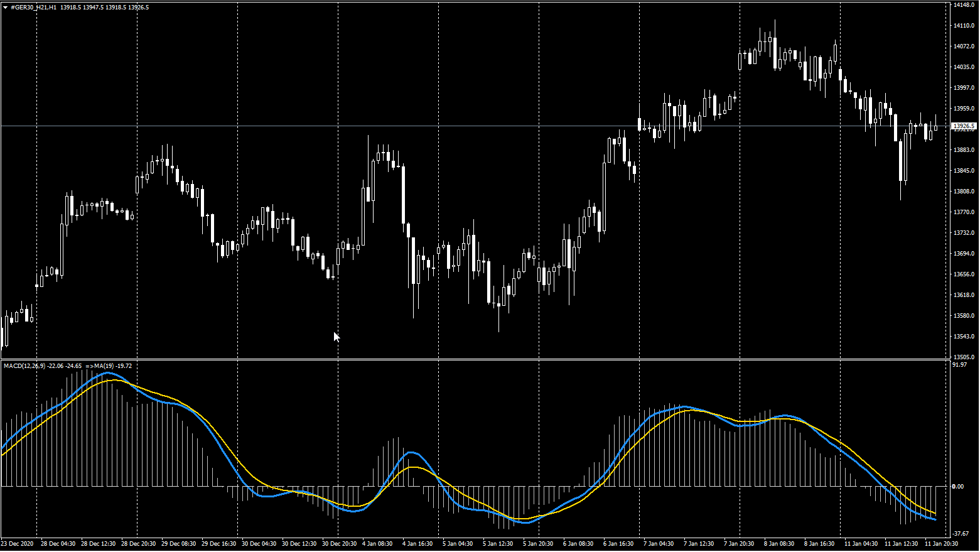
Task: Click the 14035.0 price axis value
Action: (x=964, y=67)
